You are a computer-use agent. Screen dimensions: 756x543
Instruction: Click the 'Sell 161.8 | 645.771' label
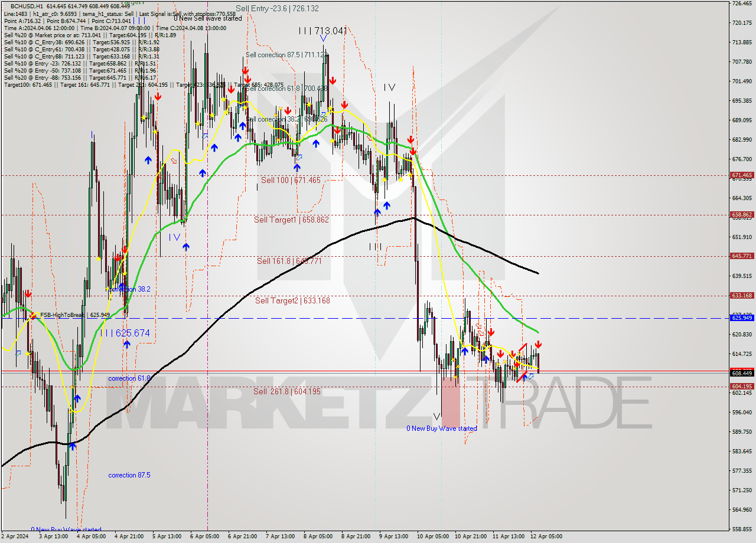289,260
